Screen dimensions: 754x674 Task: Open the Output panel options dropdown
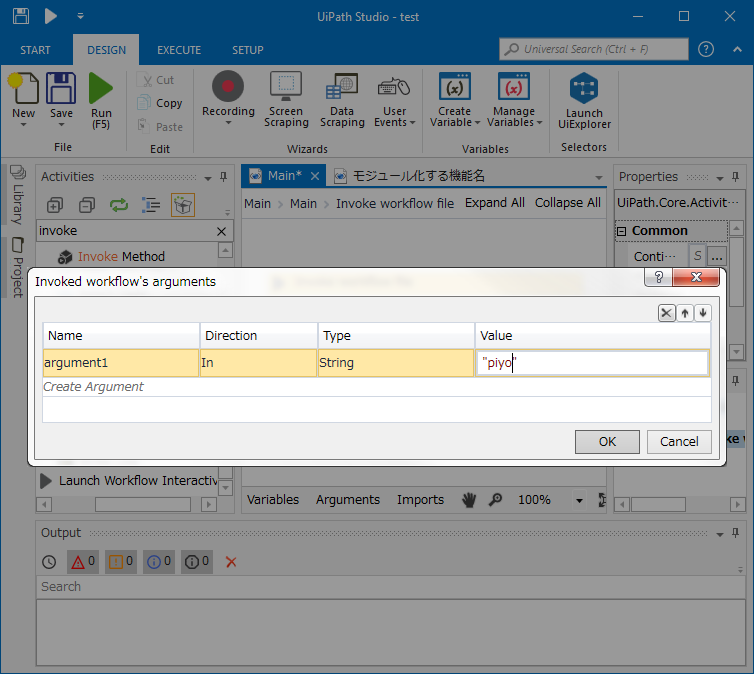click(x=720, y=534)
